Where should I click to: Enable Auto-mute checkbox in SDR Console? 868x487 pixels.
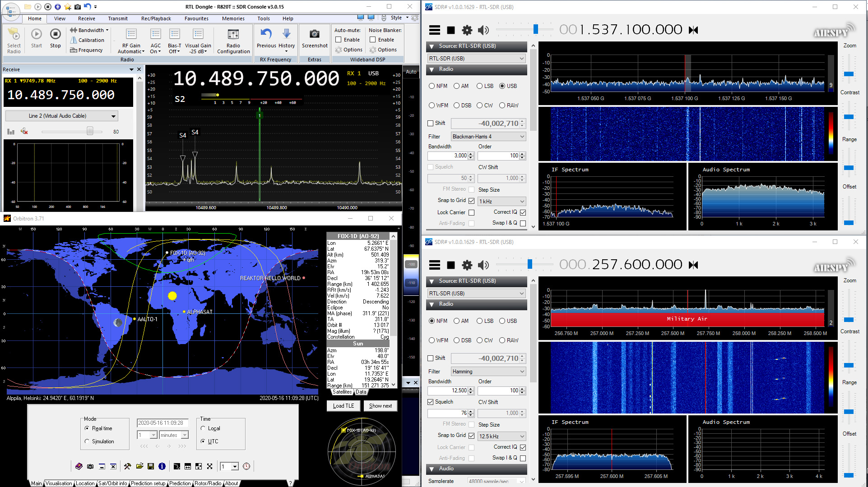[x=338, y=40]
